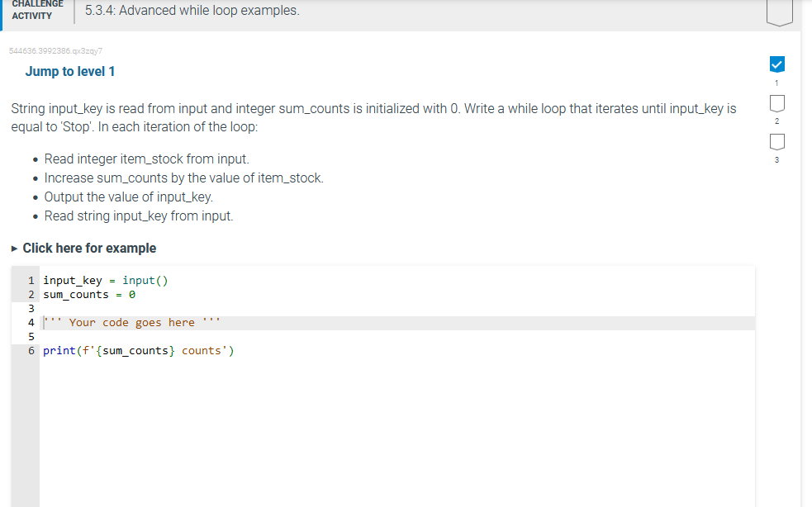
Task: Open Jump to level 1
Action: point(69,72)
